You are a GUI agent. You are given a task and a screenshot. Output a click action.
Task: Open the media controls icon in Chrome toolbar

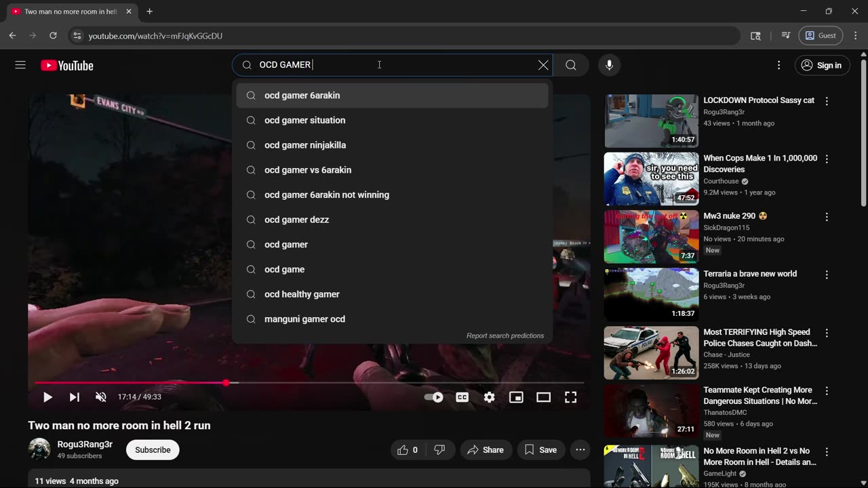pyautogui.click(x=786, y=36)
